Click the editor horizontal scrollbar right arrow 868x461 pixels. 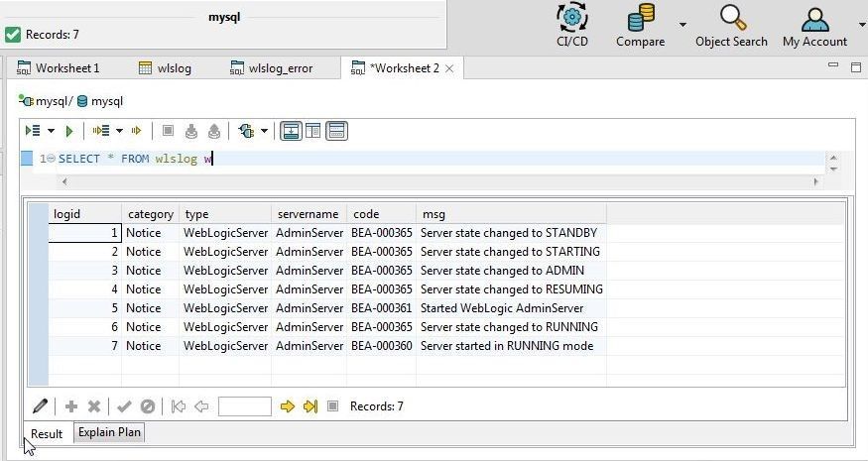tap(815, 181)
